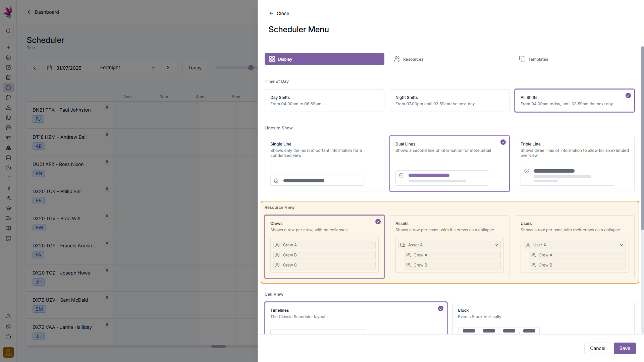Select the Block cell view
Viewport: 644px width, 362px height.
543,318
